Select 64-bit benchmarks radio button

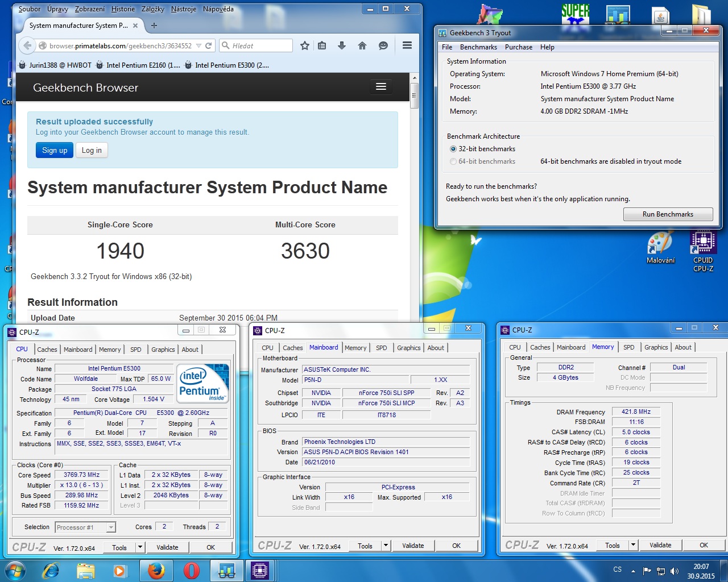[453, 161]
